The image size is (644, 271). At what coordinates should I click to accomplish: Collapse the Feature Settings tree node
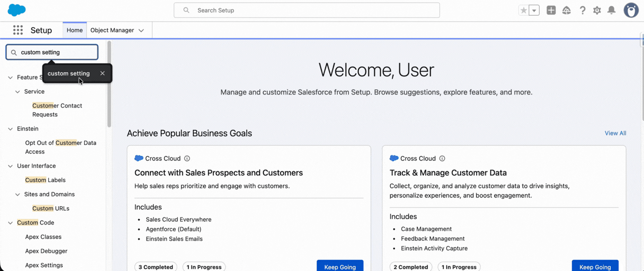click(10, 77)
